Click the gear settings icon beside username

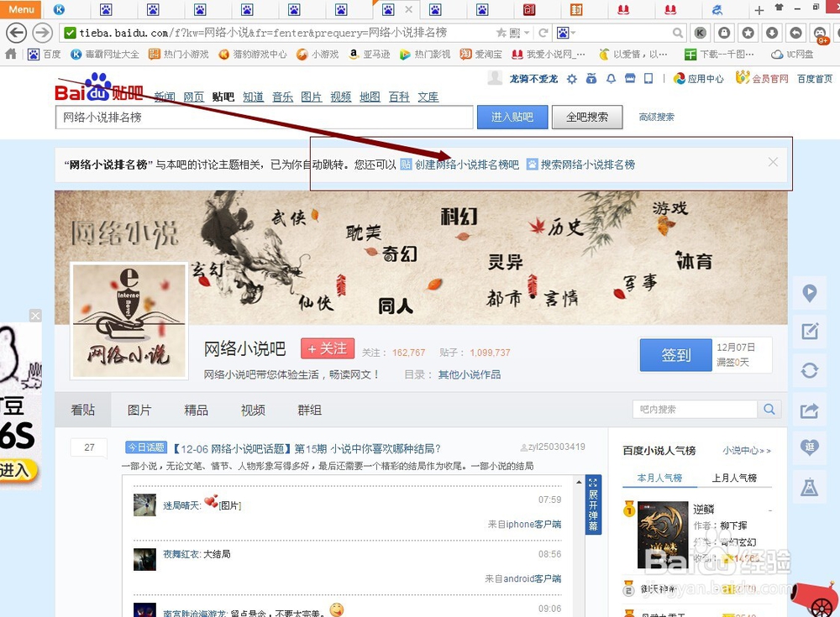point(572,79)
